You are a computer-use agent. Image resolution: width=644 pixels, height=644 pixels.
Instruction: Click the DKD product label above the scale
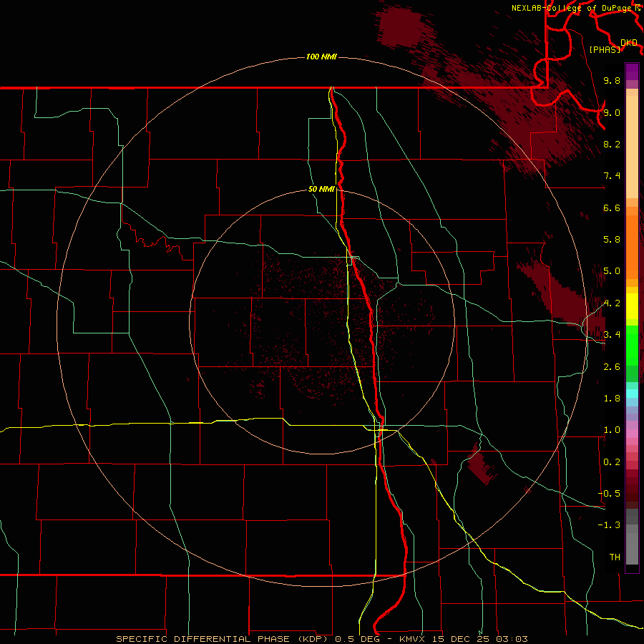[x=629, y=43]
